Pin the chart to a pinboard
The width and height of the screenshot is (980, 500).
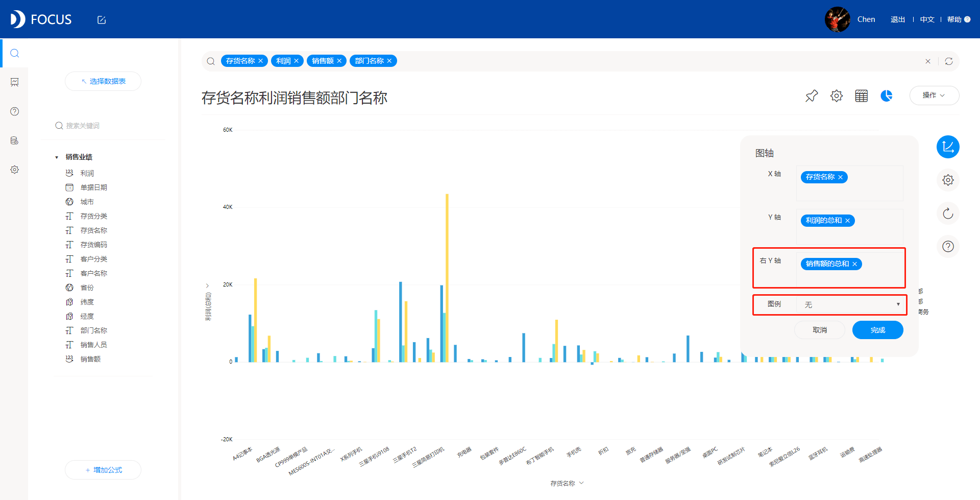812,96
